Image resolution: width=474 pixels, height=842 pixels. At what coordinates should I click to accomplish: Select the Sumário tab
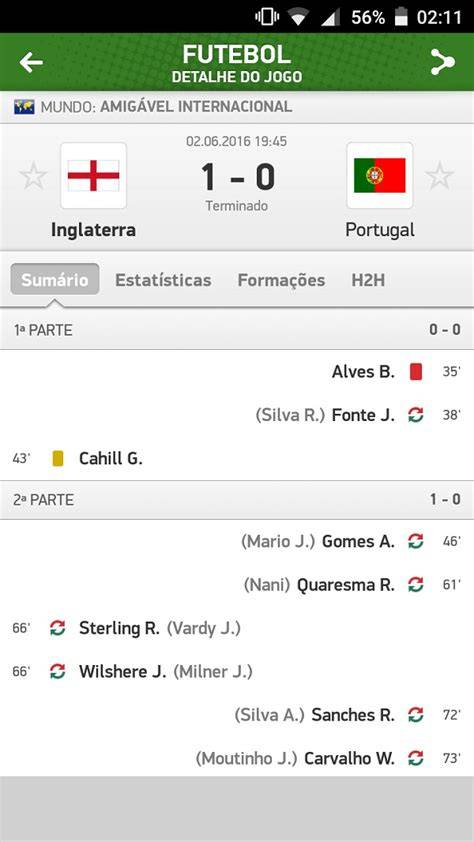pyautogui.click(x=55, y=279)
